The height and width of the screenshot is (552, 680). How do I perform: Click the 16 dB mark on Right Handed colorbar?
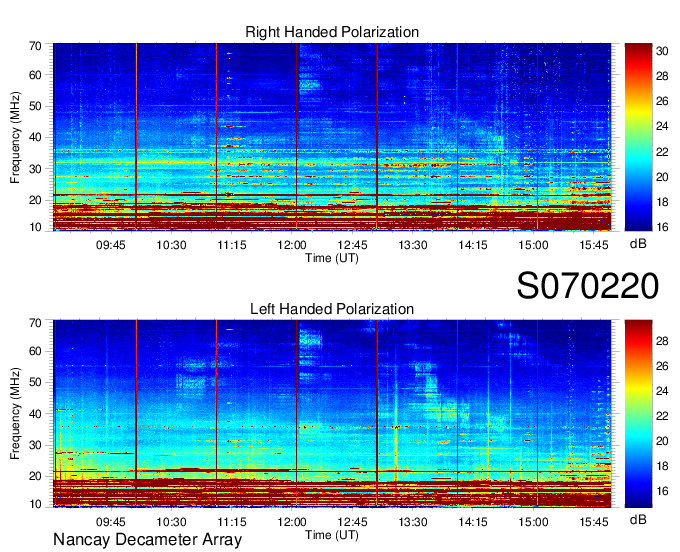662,227
